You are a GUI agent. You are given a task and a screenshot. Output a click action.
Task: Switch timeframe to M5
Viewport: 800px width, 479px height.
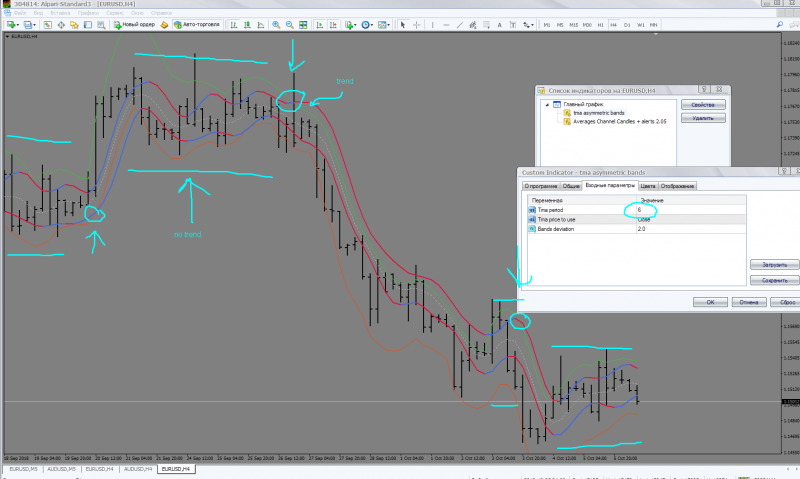coord(560,24)
